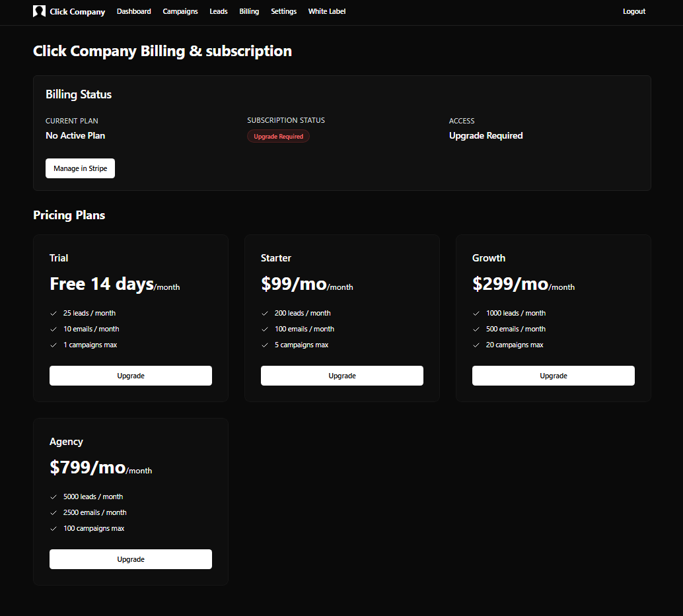Viewport: 683px width, 616px height.
Task: Click the '10 emails / month' feature text
Action: pyautogui.click(x=91, y=329)
